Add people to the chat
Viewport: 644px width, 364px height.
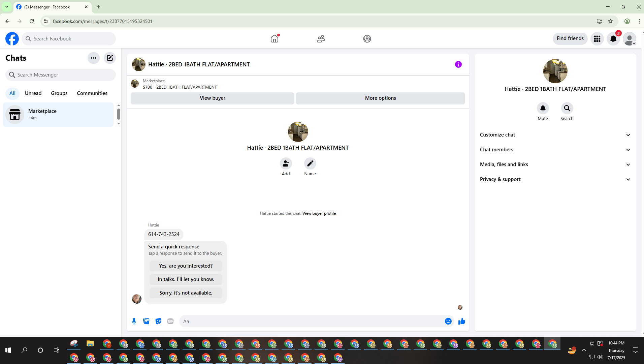click(x=286, y=163)
